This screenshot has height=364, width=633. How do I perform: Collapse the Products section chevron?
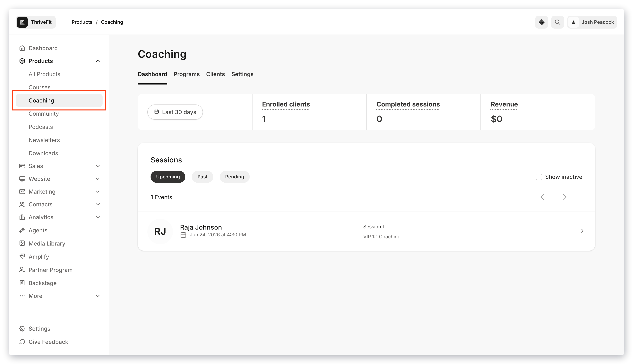pos(98,61)
